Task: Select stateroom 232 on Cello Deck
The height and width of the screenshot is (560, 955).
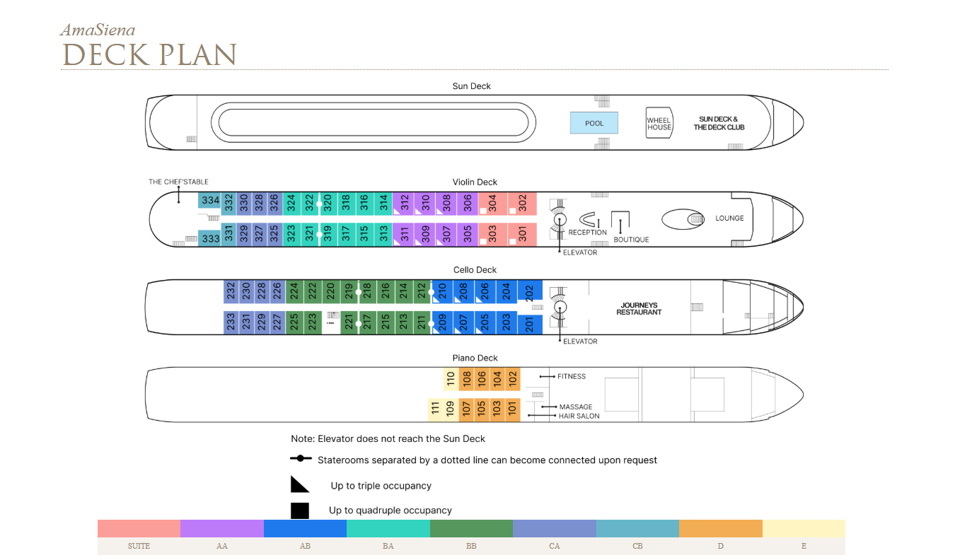Action: [231, 291]
